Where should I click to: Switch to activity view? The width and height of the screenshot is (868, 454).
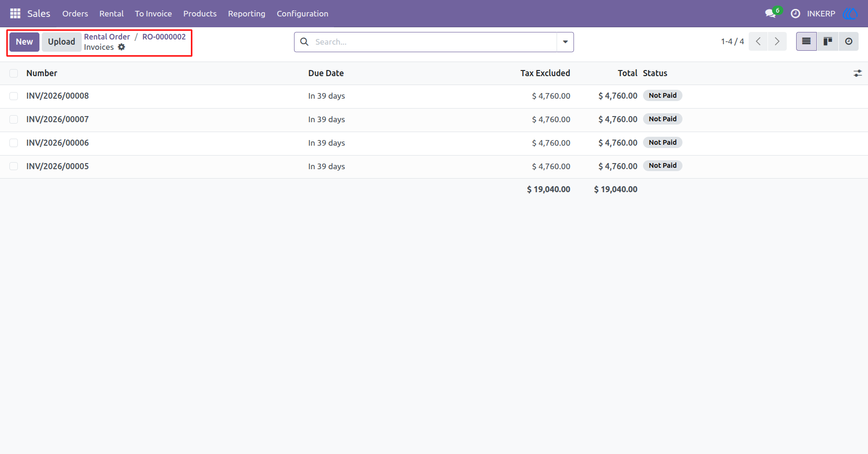coord(848,41)
